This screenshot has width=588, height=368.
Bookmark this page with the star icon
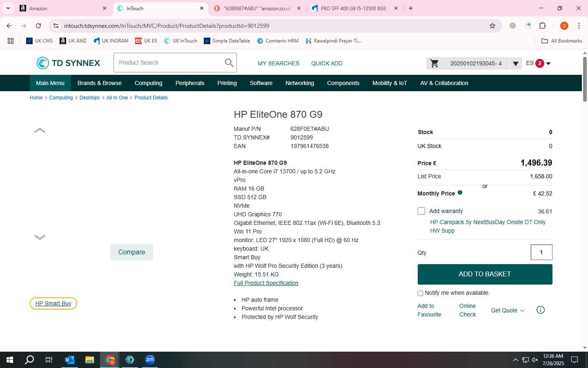(x=492, y=26)
